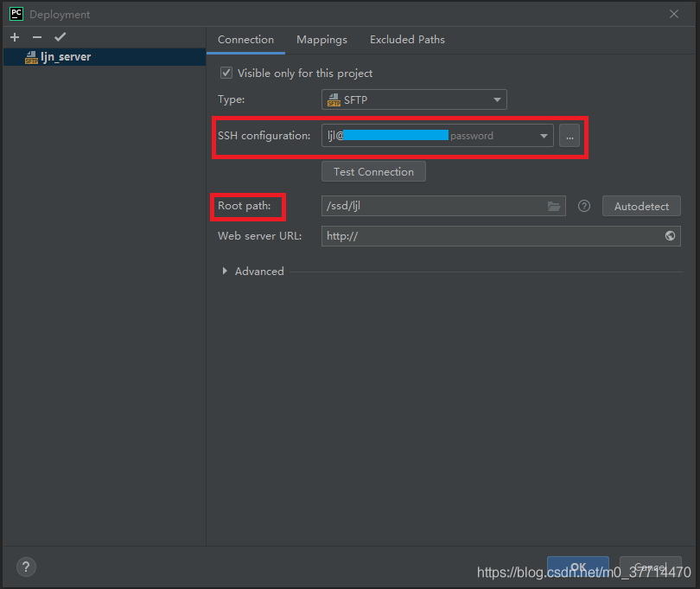Image resolution: width=700 pixels, height=589 pixels.
Task: Click the Autodetect button
Action: tap(641, 207)
